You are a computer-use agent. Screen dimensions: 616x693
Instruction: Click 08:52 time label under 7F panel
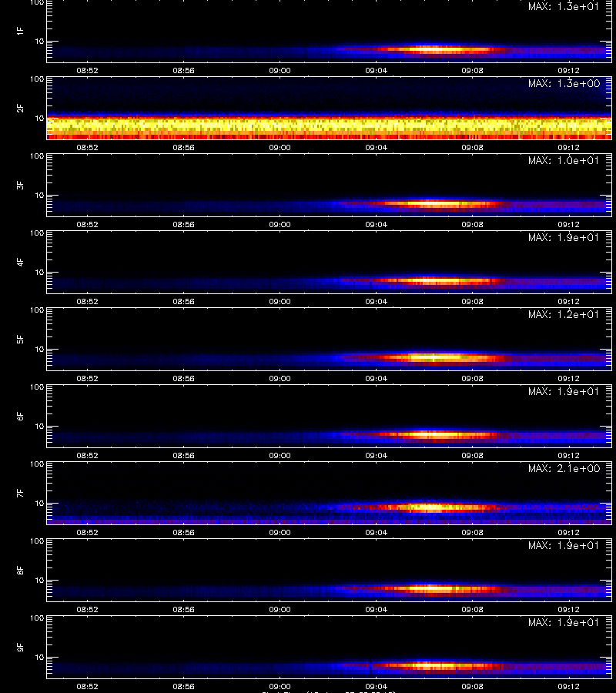pos(88,533)
